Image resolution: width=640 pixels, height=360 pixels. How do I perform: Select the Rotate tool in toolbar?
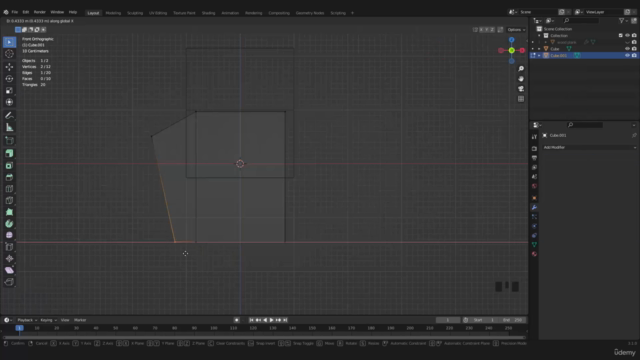coord(9,78)
